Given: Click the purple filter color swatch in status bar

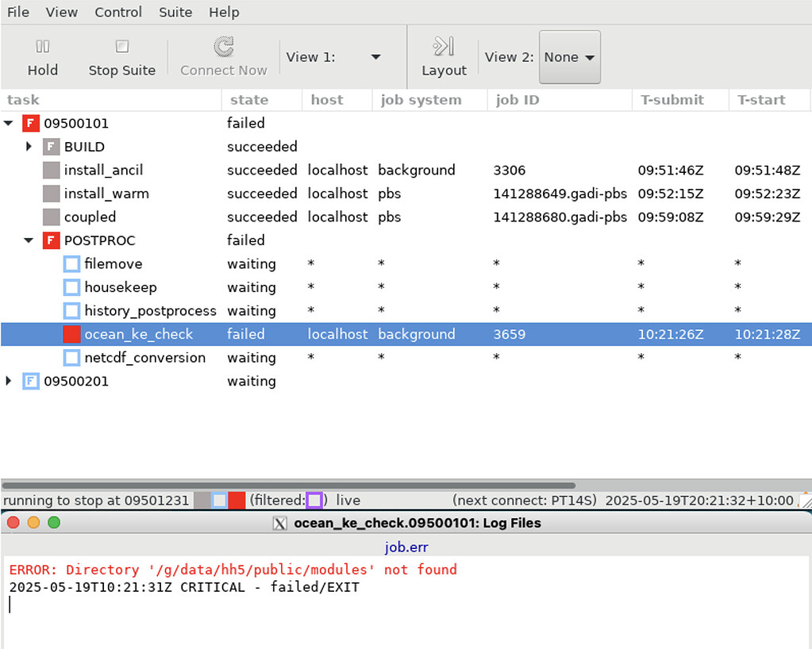Looking at the screenshot, I should click(315, 501).
